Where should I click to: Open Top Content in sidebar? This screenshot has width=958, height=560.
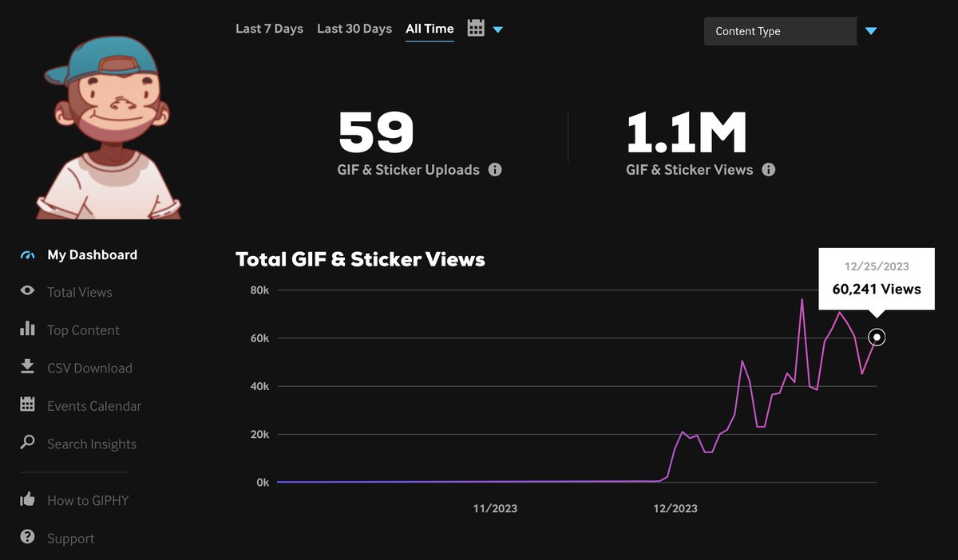(83, 330)
